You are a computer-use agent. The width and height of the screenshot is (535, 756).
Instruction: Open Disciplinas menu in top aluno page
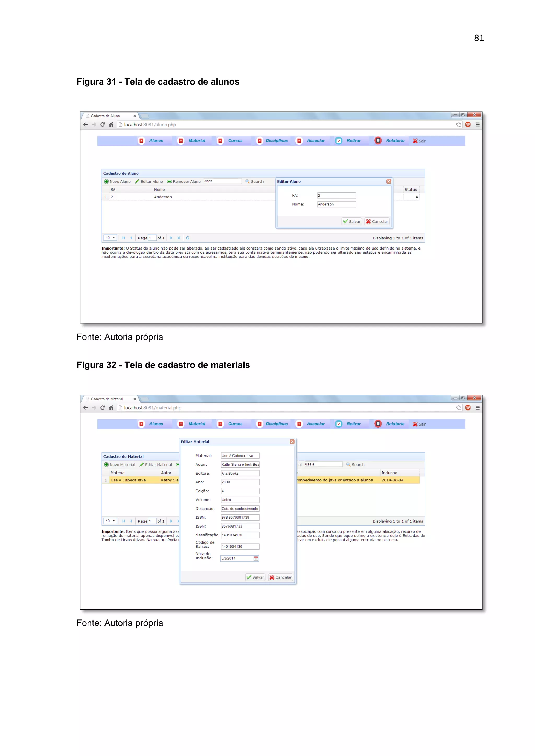pos(276,141)
